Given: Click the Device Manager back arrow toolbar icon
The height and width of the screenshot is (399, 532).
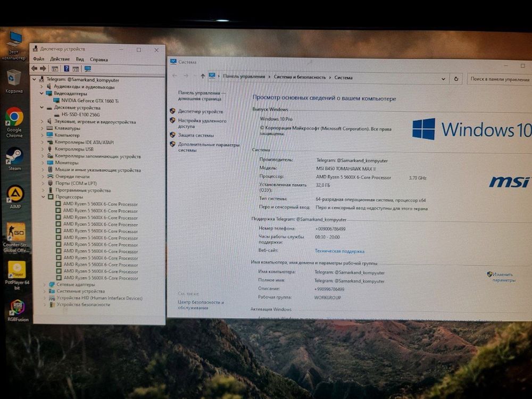Looking at the screenshot, I should pyautogui.click(x=34, y=69).
